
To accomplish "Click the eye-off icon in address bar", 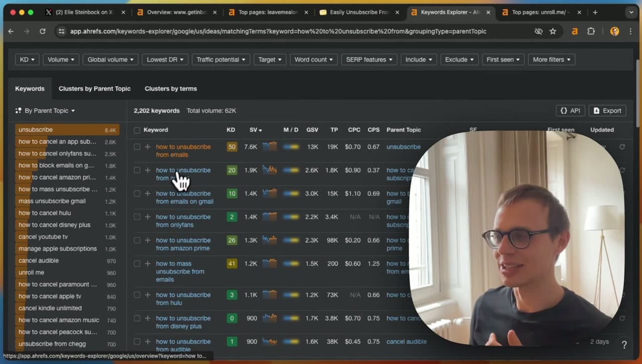I will (x=538, y=31).
